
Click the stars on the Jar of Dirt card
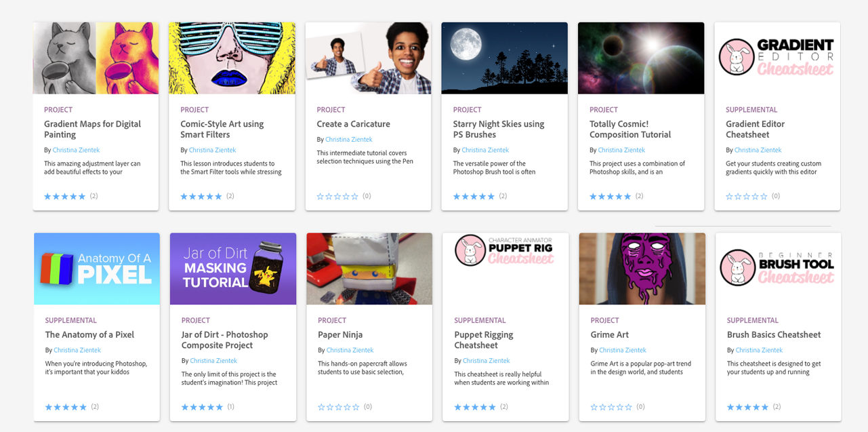[x=202, y=408]
